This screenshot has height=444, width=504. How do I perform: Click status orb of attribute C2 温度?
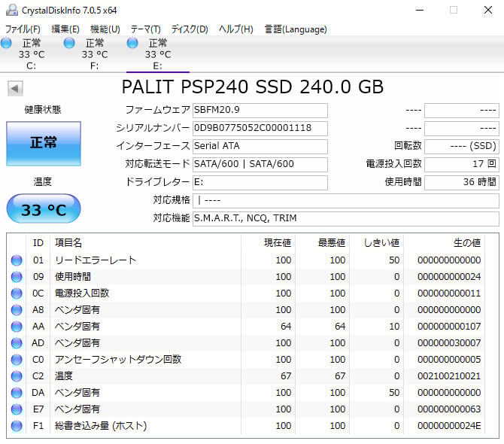17,376
